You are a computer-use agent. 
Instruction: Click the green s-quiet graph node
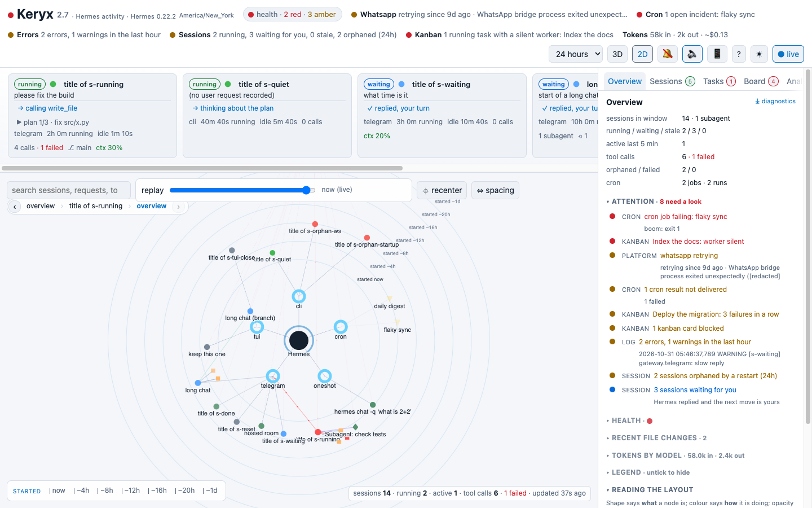tap(272, 253)
